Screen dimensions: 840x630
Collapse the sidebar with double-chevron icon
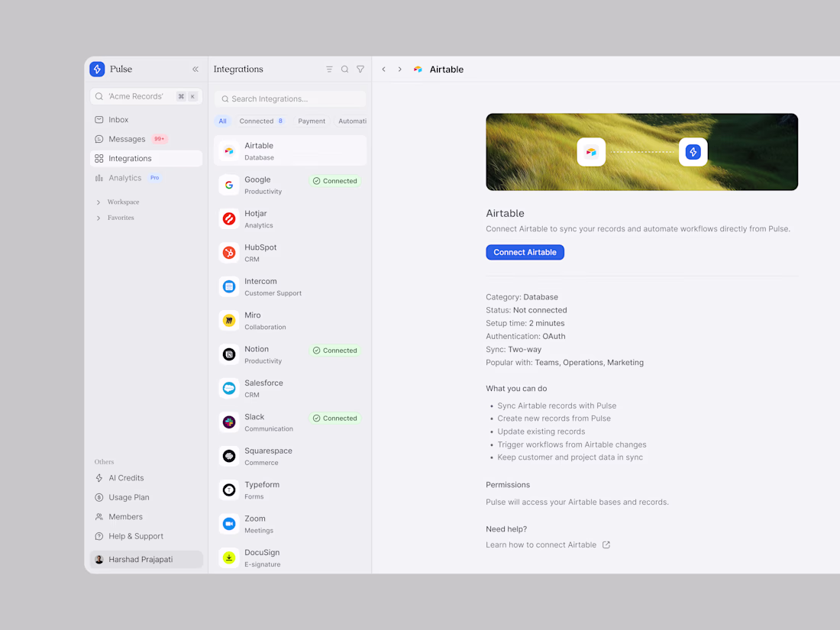click(x=195, y=69)
